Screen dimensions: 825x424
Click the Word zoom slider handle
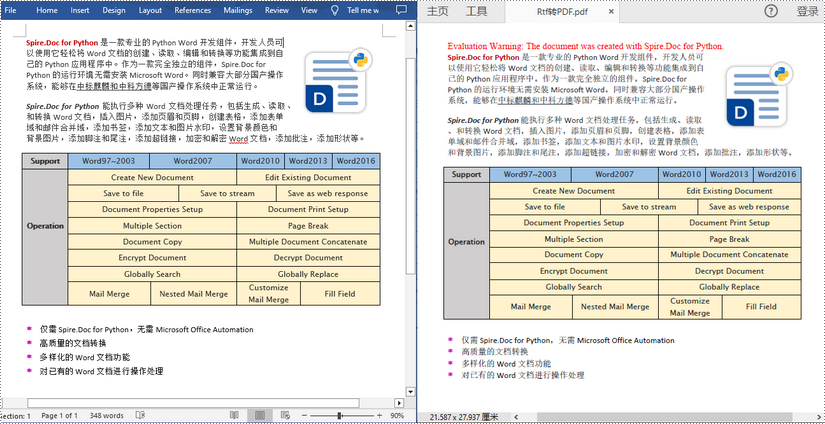coord(339,415)
